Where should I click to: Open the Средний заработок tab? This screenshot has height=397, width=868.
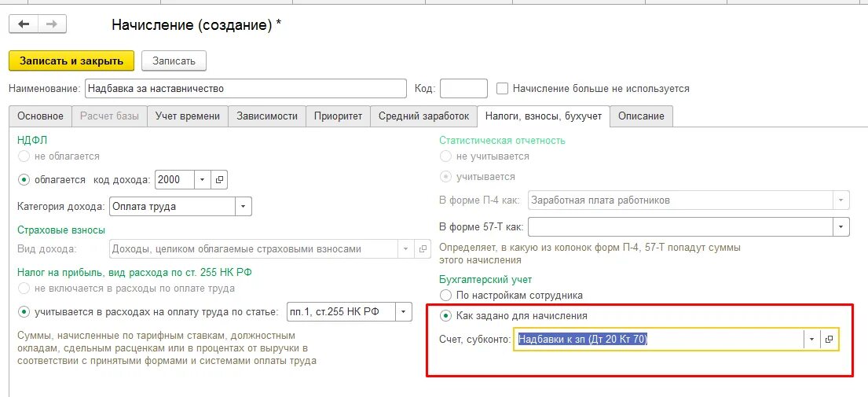424,116
